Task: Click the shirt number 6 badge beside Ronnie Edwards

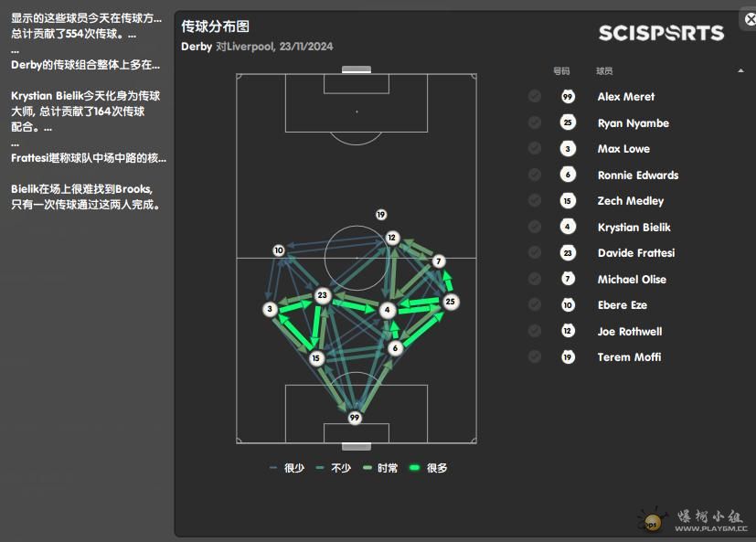Action: (568, 175)
